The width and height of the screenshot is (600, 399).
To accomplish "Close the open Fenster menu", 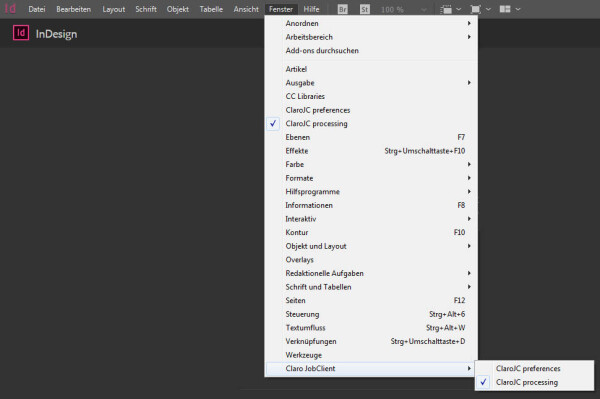I will point(281,9).
